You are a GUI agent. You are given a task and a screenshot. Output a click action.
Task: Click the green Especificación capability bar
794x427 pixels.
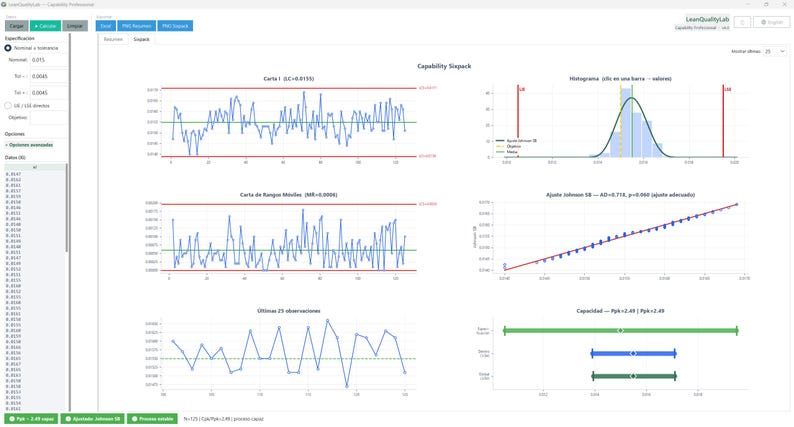point(620,331)
